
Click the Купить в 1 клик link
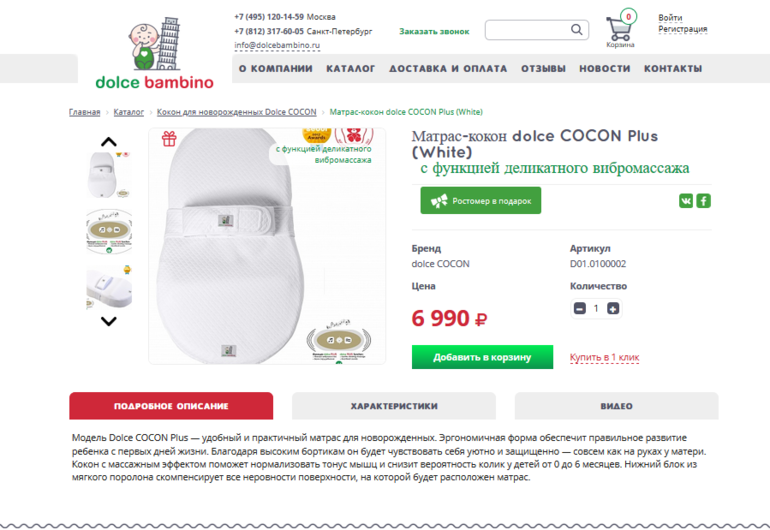click(x=604, y=357)
